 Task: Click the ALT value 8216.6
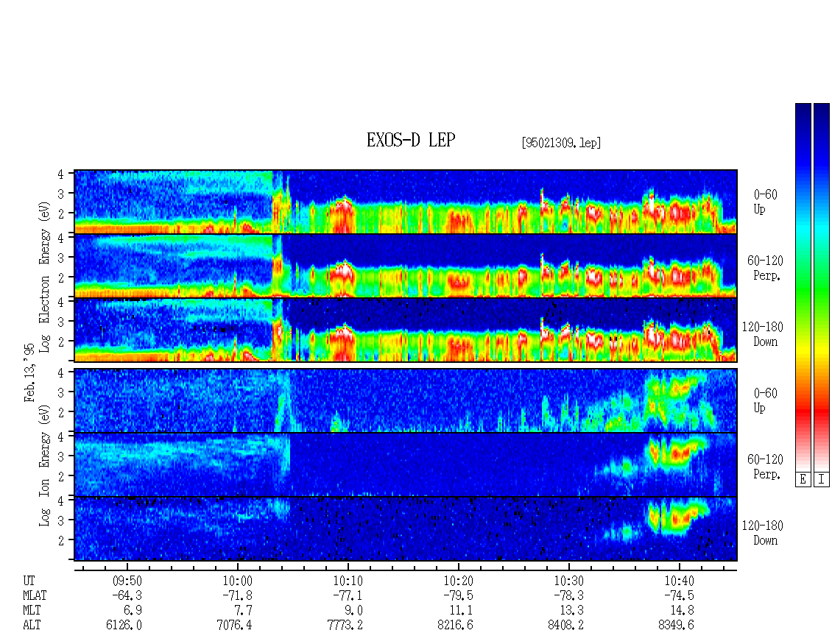tap(455, 626)
